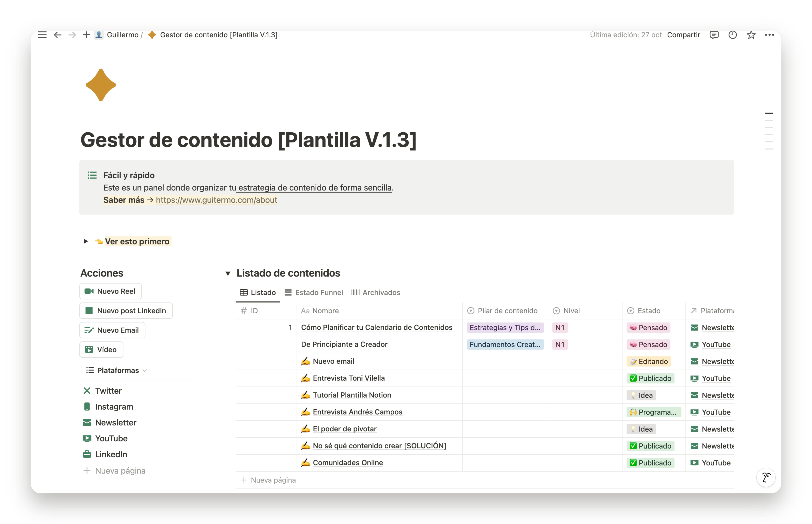Open Entrevista Andrés Campos page

(x=358, y=412)
